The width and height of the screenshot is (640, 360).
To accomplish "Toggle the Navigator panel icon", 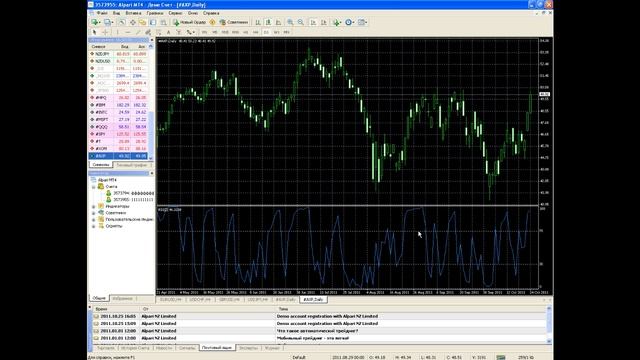I will coord(143,22).
